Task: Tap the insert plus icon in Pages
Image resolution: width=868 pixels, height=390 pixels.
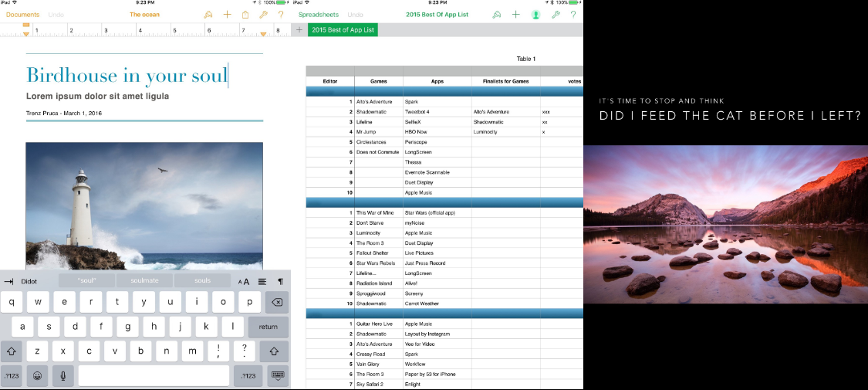Action: [x=227, y=15]
